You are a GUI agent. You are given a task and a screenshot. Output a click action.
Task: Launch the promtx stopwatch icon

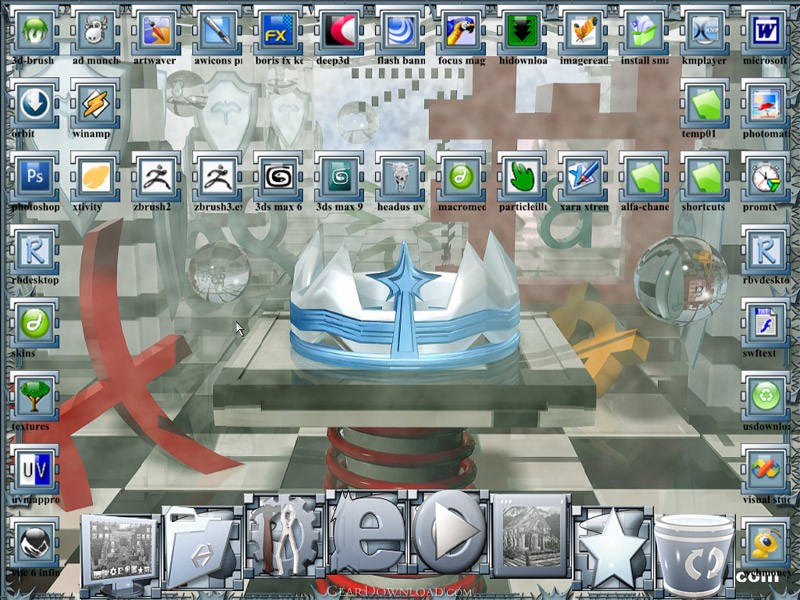click(765, 177)
